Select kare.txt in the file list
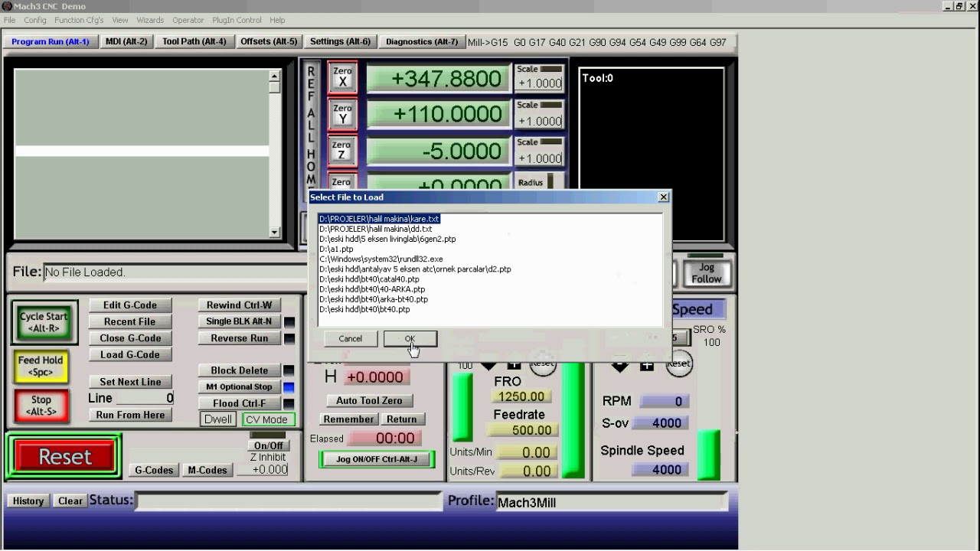 click(x=379, y=219)
